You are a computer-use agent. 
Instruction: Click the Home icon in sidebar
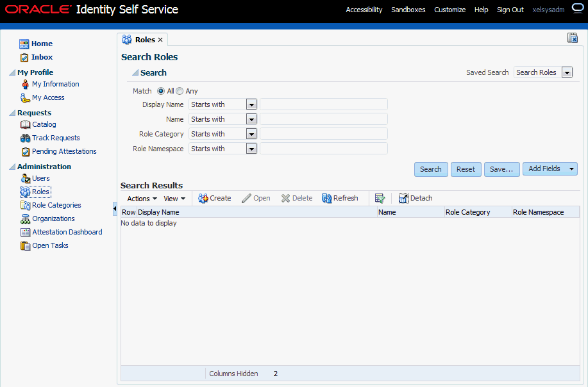(24, 44)
